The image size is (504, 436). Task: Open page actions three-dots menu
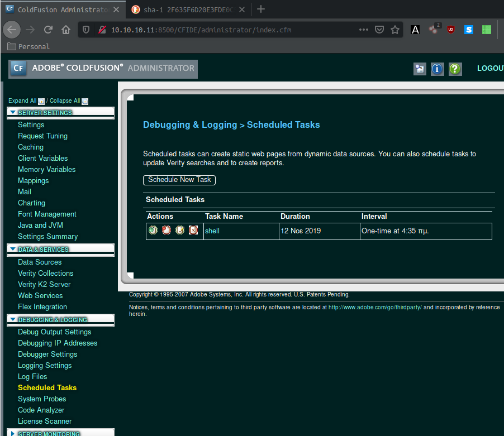click(x=364, y=30)
